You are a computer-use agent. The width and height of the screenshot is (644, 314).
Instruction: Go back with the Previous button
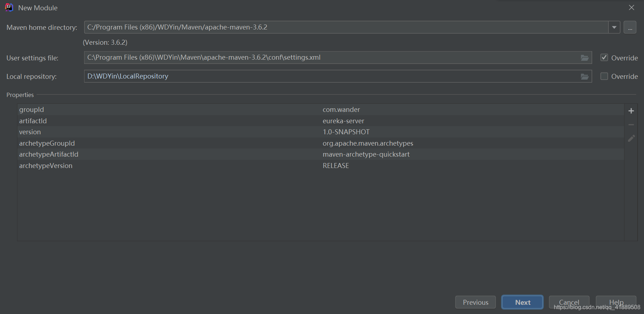475,302
